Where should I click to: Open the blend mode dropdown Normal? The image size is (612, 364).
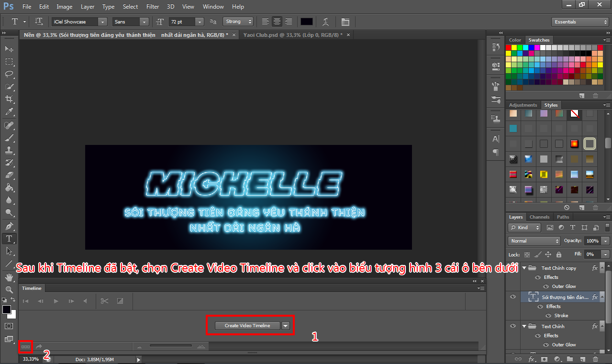coord(534,241)
